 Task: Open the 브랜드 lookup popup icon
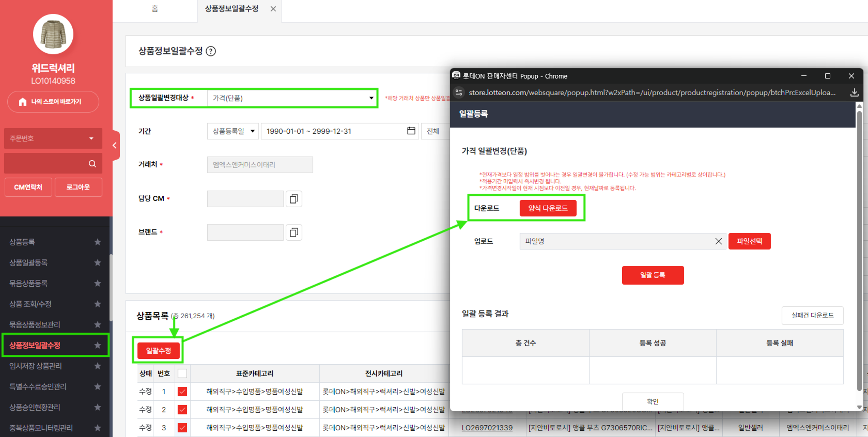click(x=294, y=232)
